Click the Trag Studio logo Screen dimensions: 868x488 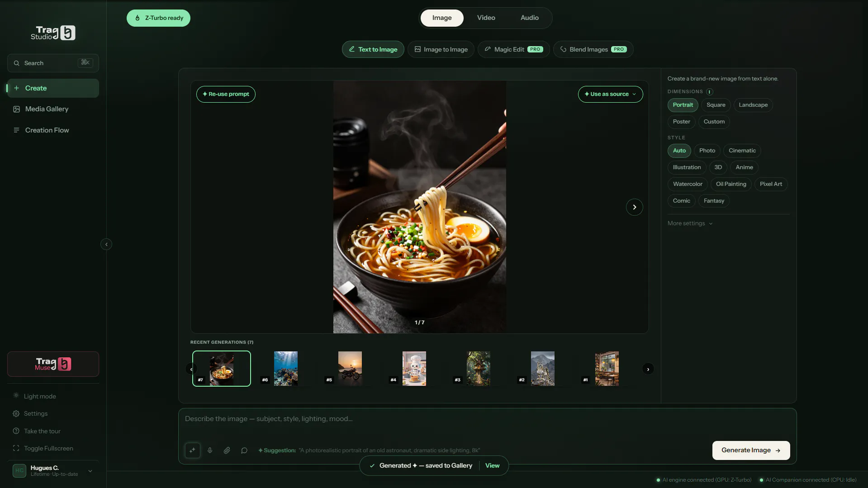pyautogui.click(x=53, y=33)
